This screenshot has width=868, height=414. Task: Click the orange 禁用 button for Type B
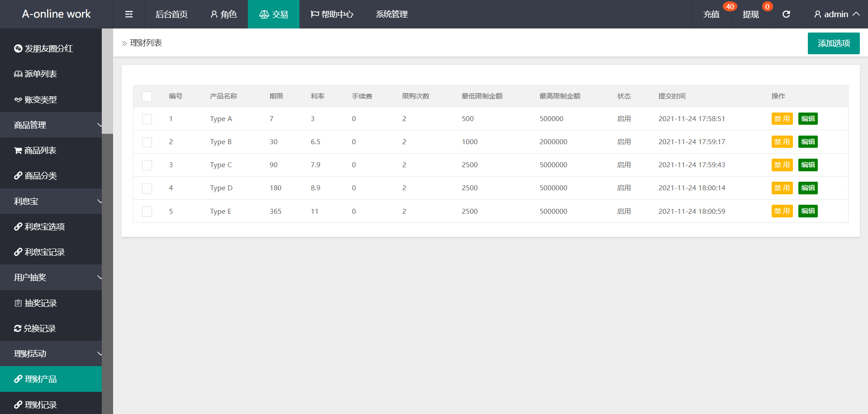coord(782,142)
